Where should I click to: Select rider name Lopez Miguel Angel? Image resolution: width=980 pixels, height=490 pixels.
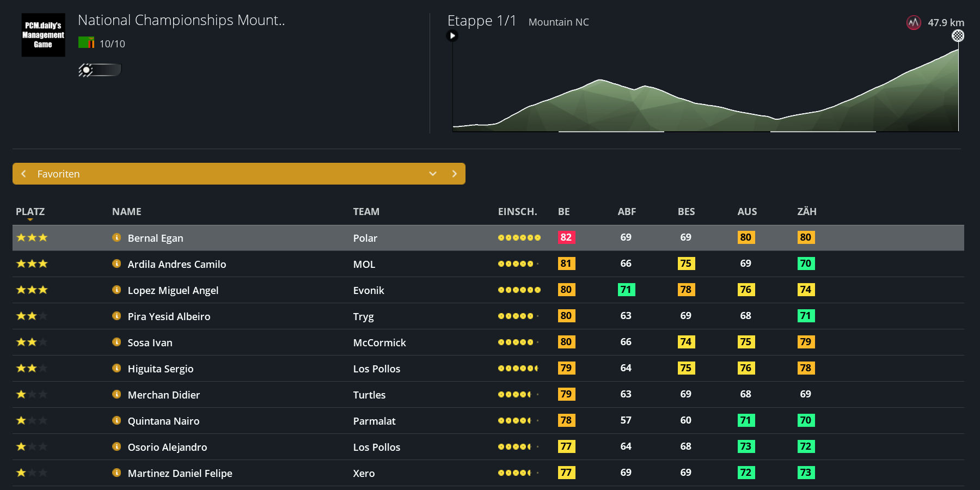[173, 290]
